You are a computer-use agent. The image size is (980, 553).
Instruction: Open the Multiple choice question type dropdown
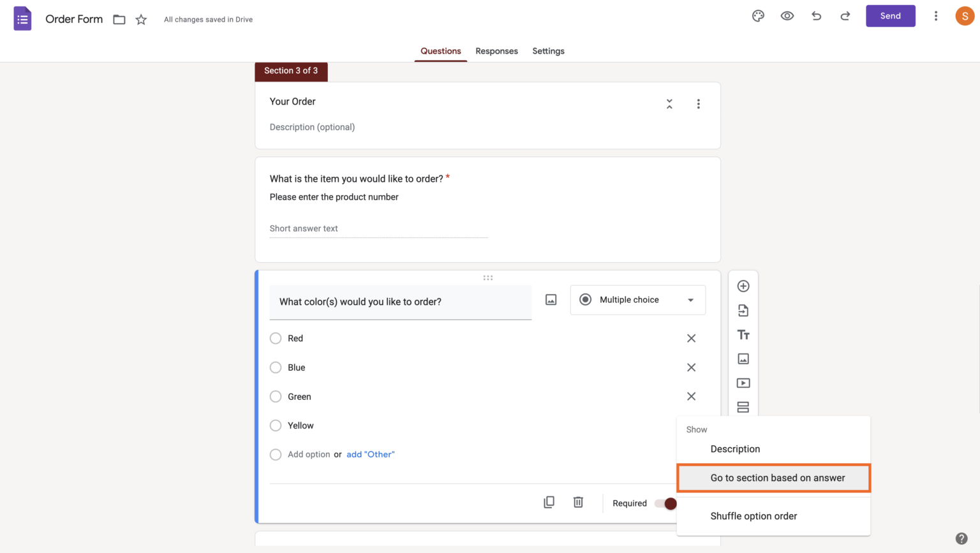pos(637,300)
